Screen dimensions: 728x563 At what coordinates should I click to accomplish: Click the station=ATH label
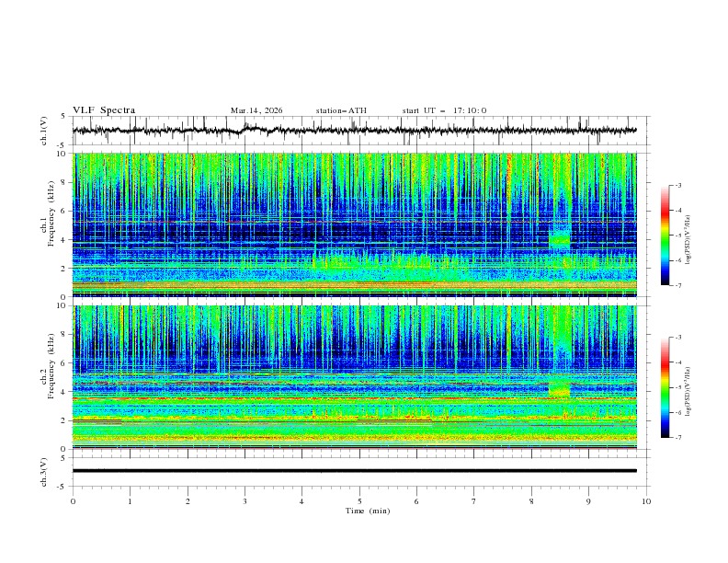point(341,110)
